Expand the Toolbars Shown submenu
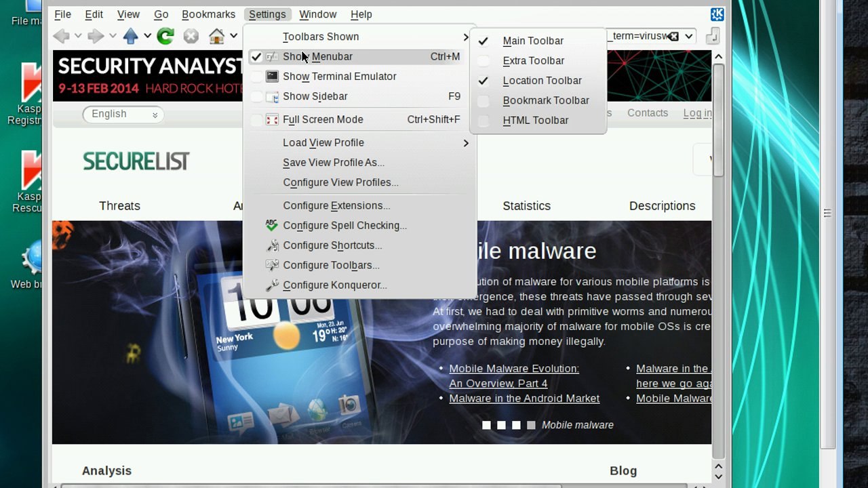This screenshot has height=488, width=868. [x=360, y=37]
